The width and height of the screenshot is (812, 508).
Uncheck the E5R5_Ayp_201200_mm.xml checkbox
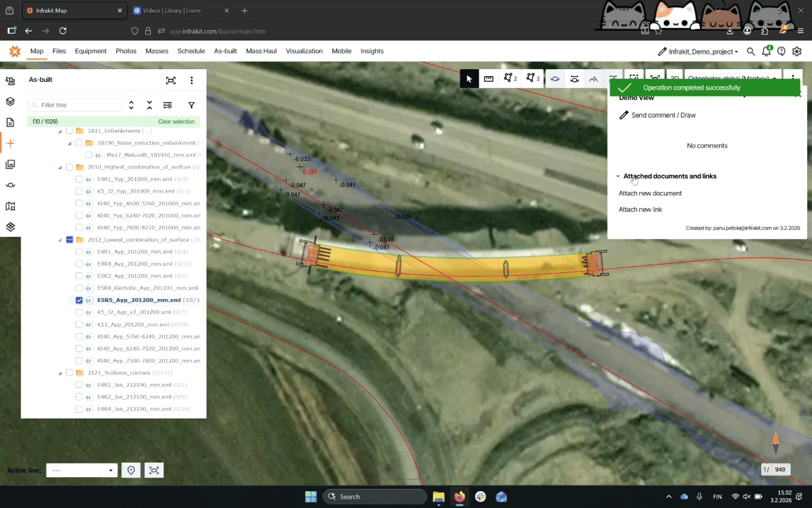pos(79,300)
